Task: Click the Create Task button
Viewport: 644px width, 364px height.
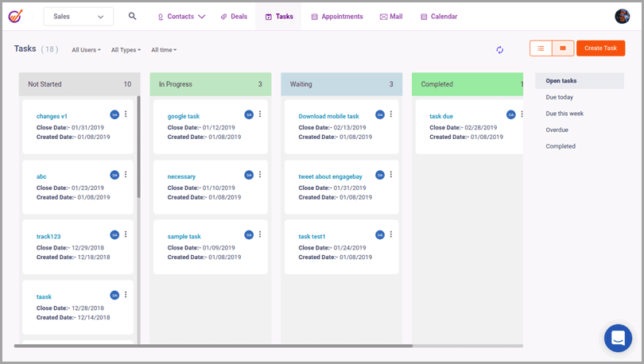Action: pyautogui.click(x=600, y=48)
